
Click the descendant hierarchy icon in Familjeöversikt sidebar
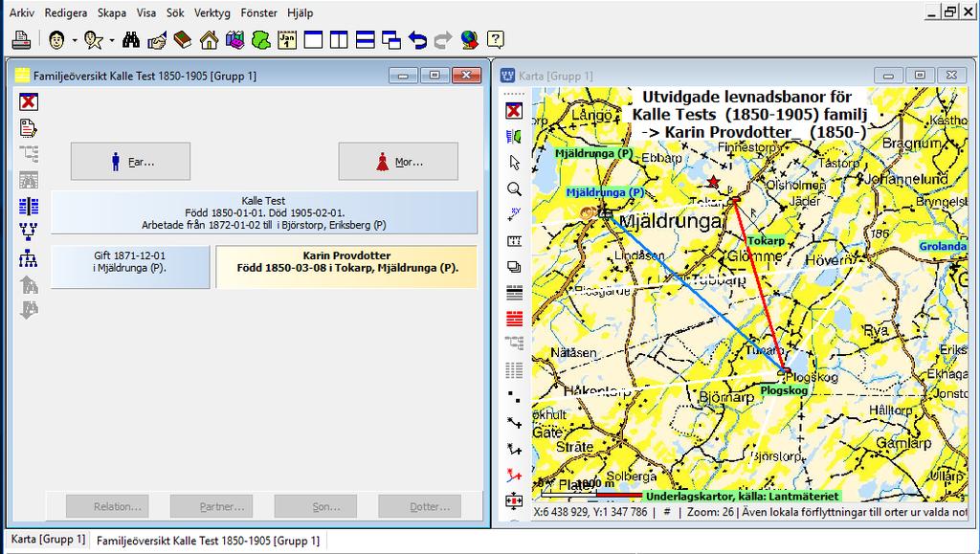[x=28, y=258]
